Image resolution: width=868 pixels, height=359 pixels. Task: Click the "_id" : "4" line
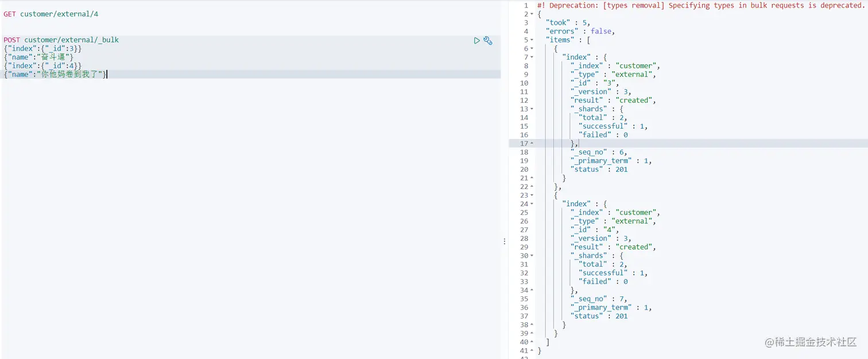click(x=595, y=230)
